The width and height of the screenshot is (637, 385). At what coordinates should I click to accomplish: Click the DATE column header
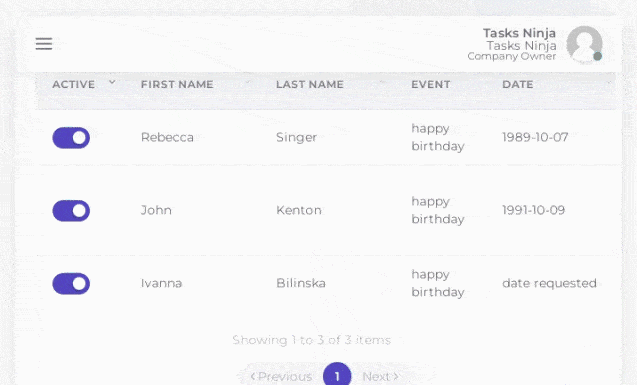click(518, 84)
